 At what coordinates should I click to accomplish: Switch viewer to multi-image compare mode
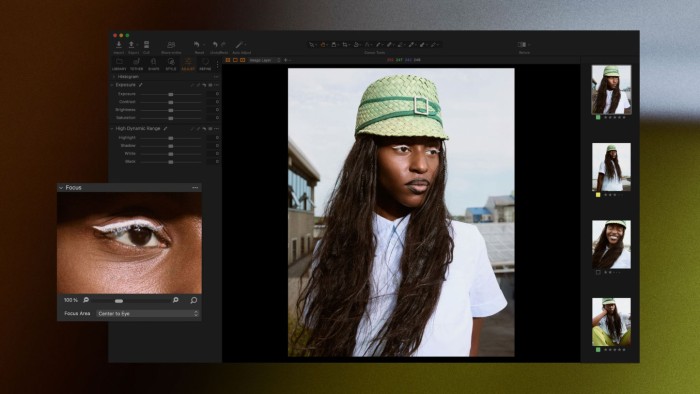click(x=242, y=60)
